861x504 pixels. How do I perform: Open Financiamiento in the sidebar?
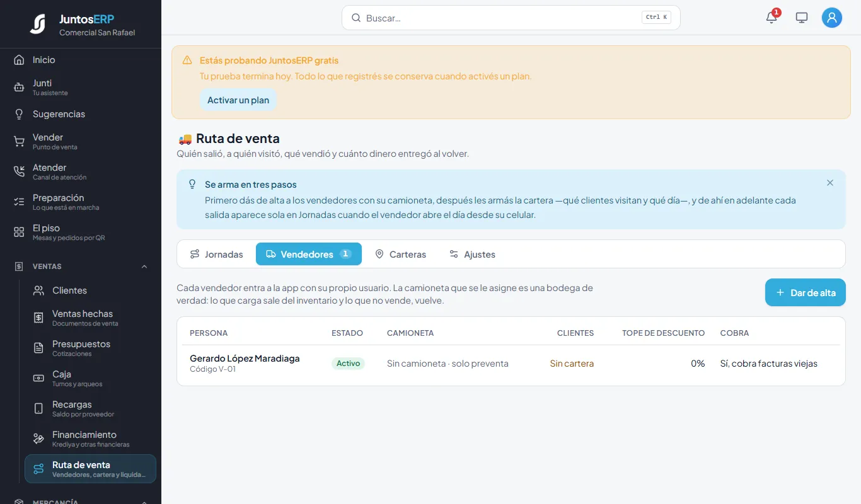[x=90, y=438]
